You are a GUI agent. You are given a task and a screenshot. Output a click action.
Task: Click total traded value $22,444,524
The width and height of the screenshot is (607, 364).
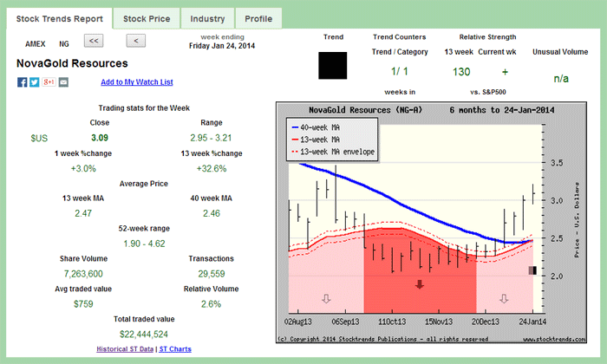tap(144, 335)
